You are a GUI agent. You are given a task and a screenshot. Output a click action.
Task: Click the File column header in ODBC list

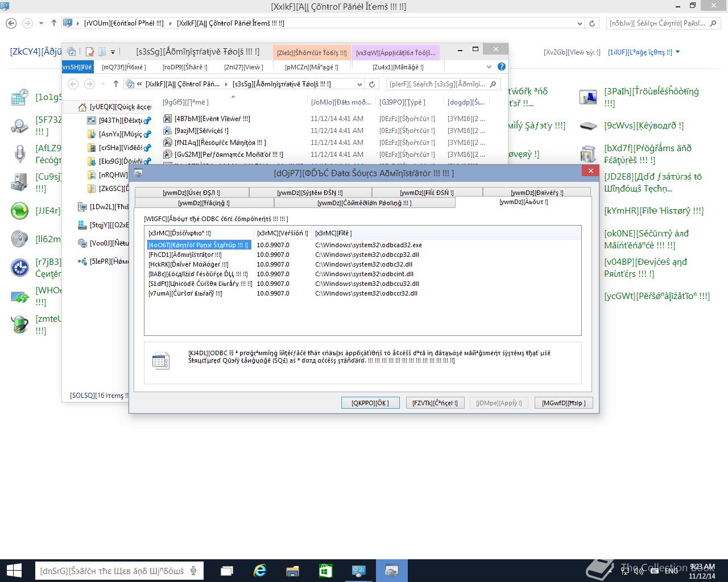click(x=446, y=232)
